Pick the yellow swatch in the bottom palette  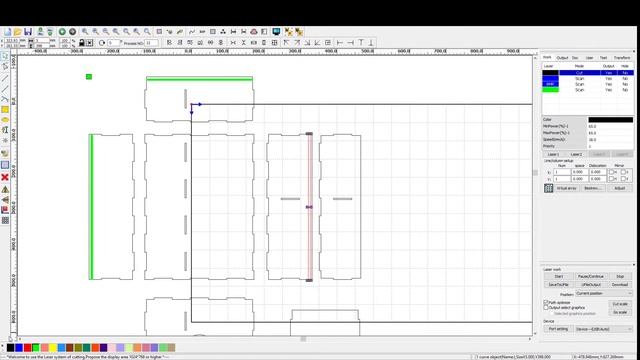click(x=53, y=348)
